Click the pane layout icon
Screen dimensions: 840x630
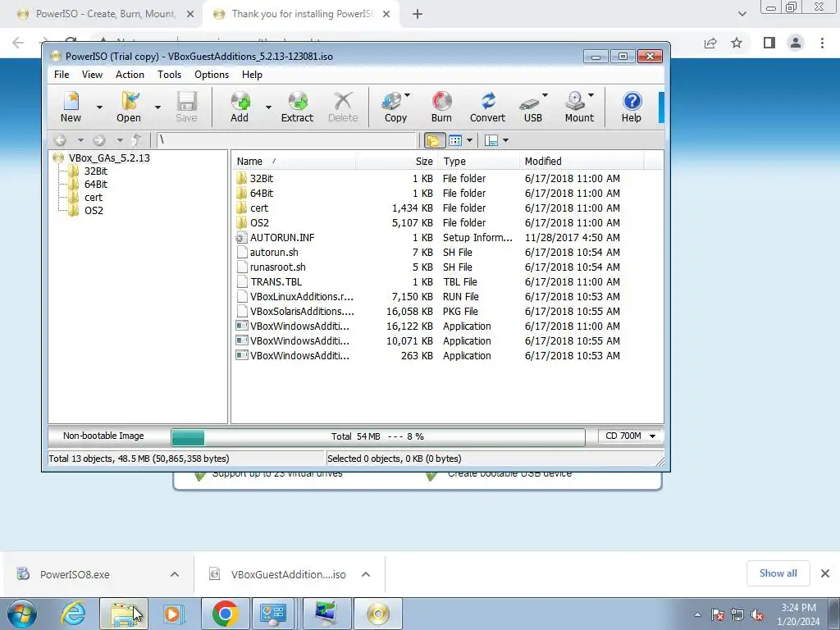click(491, 140)
